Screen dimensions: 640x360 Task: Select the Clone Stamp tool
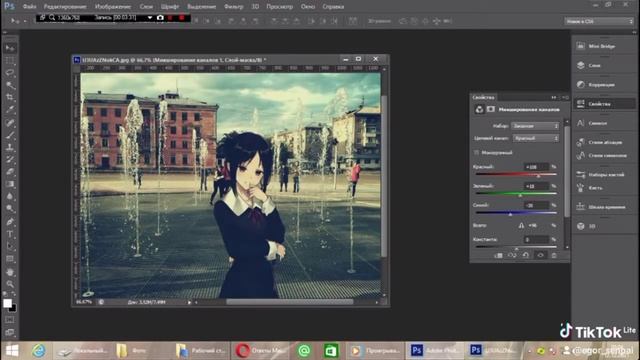[x=10, y=147]
